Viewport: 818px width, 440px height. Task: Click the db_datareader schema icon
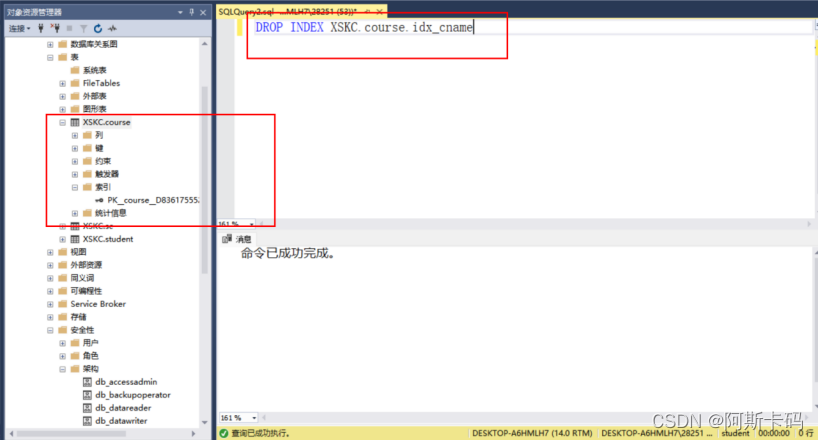(88, 408)
